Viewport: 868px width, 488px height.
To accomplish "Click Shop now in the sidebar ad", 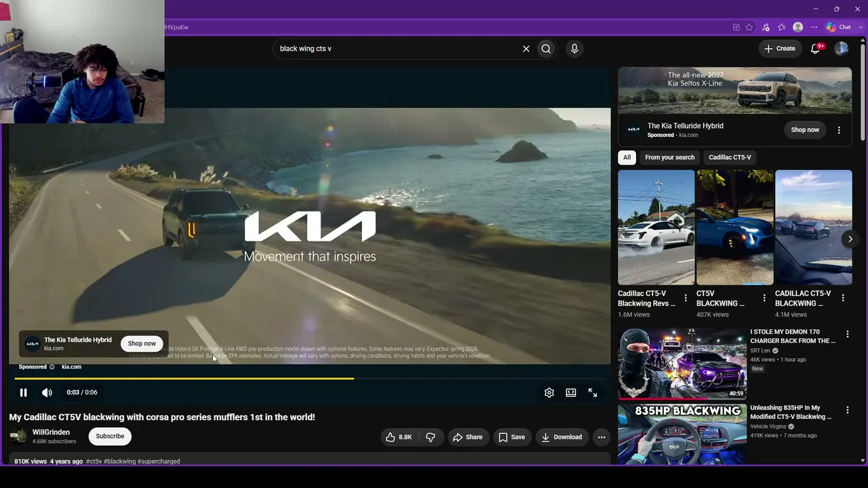I will click(805, 130).
